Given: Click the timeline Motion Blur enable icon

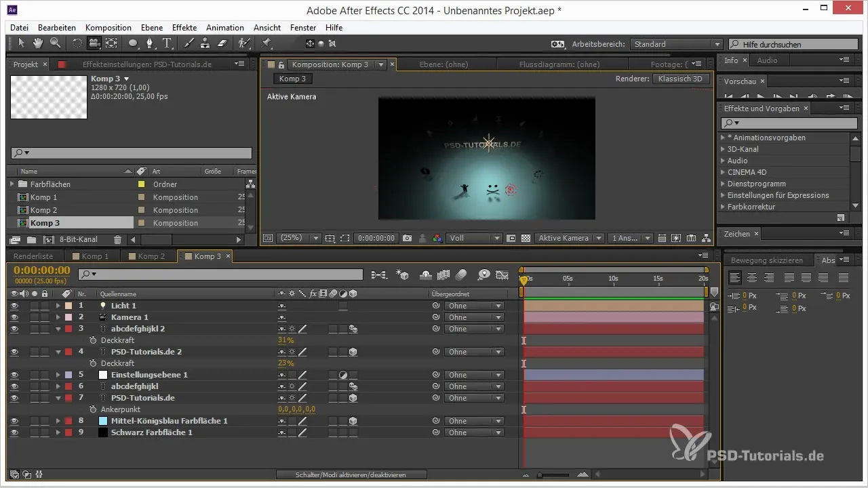Looking at the screenshot, I should [461, 274].
